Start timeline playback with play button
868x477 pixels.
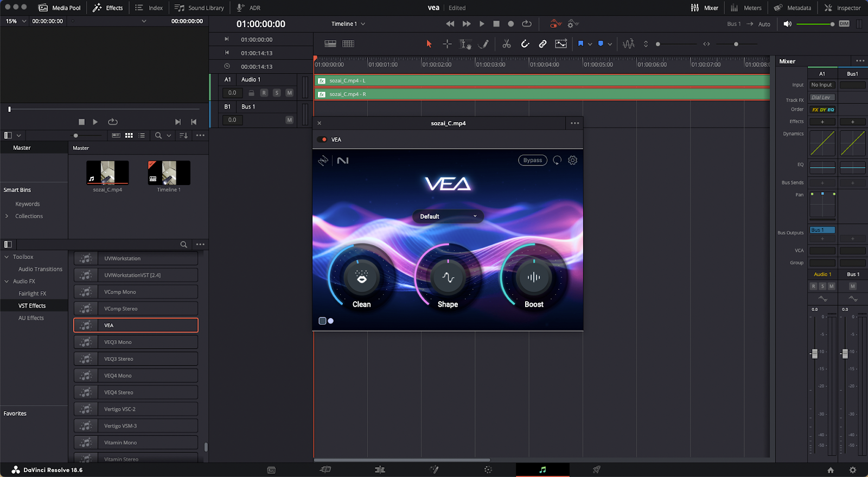(x=482, y=24)
